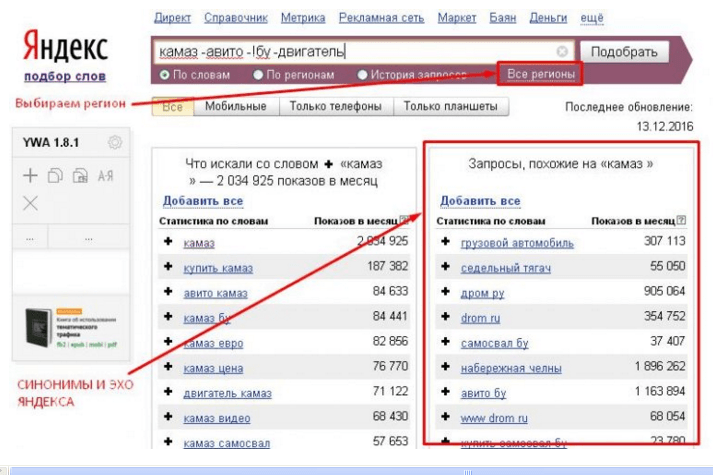713x475 pixels.
Task: Click the update date '13.12.2016'
Action: tap(665, 127)
